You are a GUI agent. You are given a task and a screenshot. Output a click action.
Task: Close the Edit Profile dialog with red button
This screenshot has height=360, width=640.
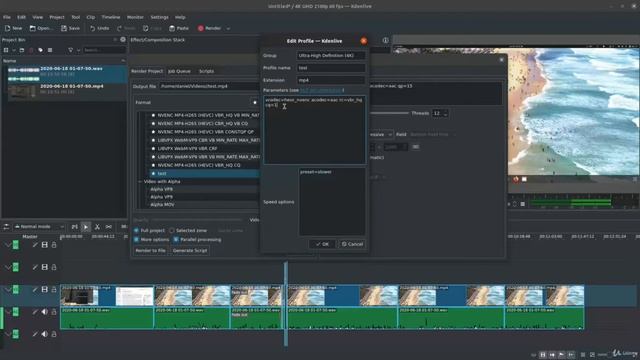coord(364,41)
